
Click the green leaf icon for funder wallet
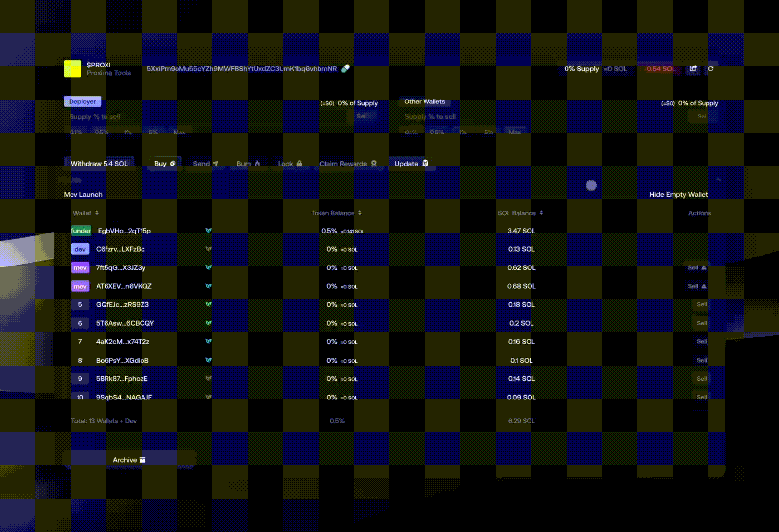click(x=209, y=230)
